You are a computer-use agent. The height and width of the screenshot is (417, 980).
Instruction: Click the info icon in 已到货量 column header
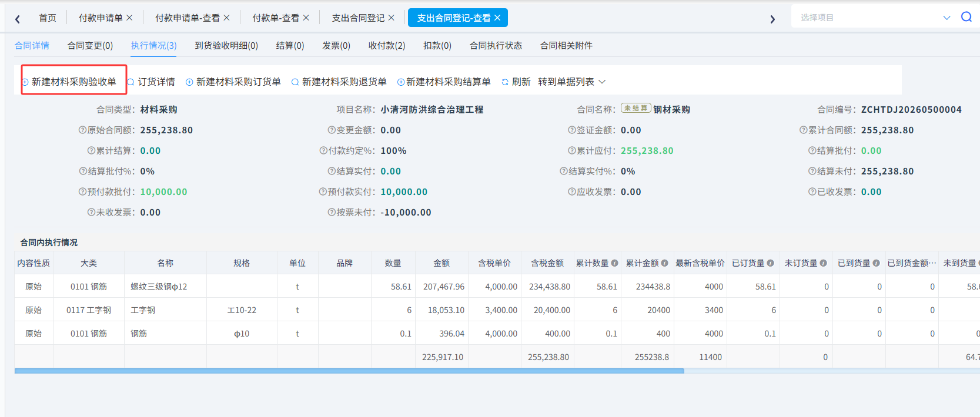876,263
